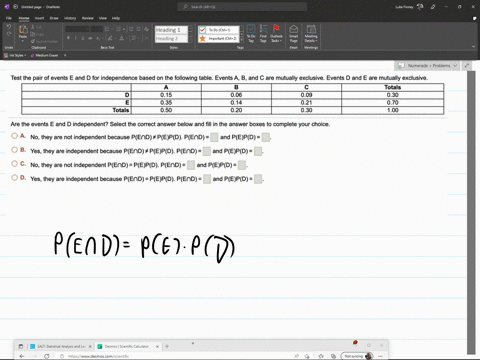The width and height of the screenshot is (480, 360).
Task: Expand the page to full view
Action: [x=467, y=66]
